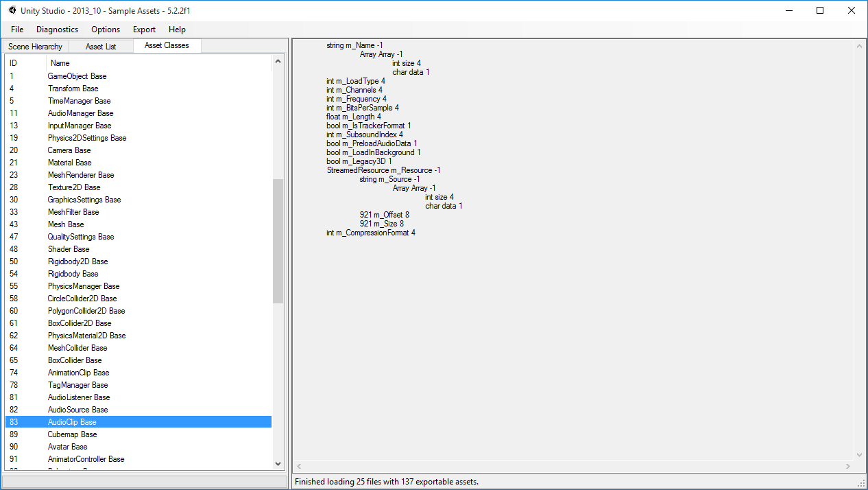
Task: Open the Export menu
Action: [144, 30]
